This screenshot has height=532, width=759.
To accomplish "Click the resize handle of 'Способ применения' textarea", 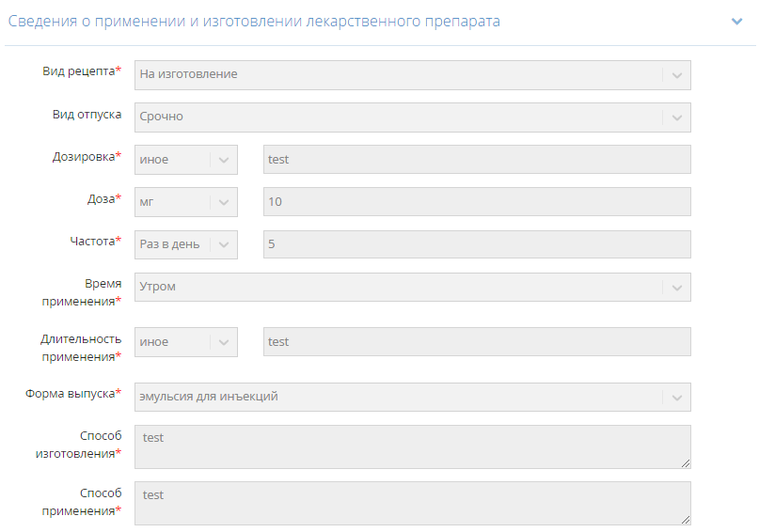I will [686, 519].
